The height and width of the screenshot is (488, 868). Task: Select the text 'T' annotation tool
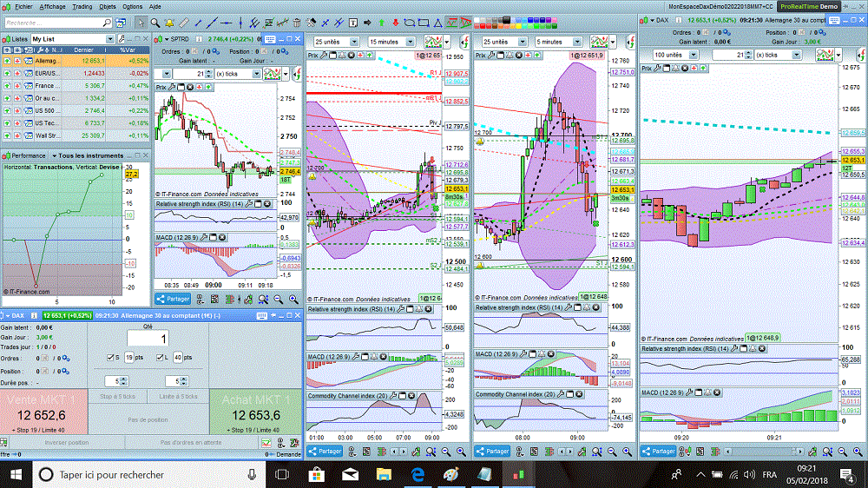(x=353, y=23)
